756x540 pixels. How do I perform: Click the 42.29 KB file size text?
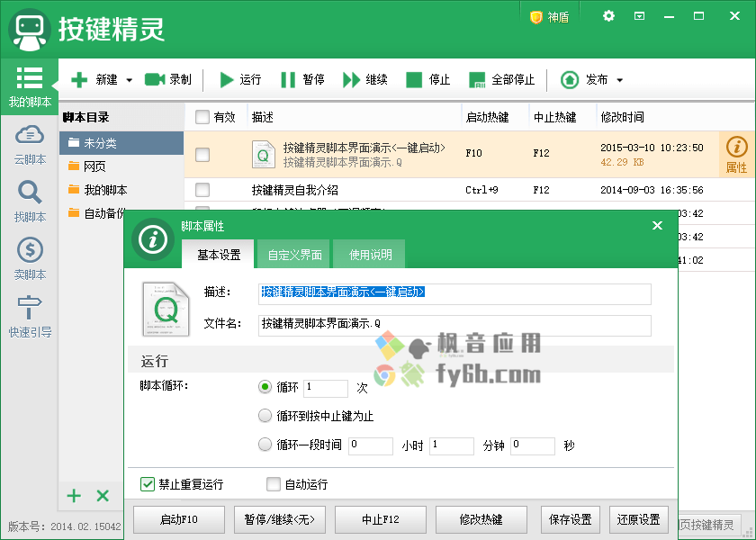tap(622, 162)
